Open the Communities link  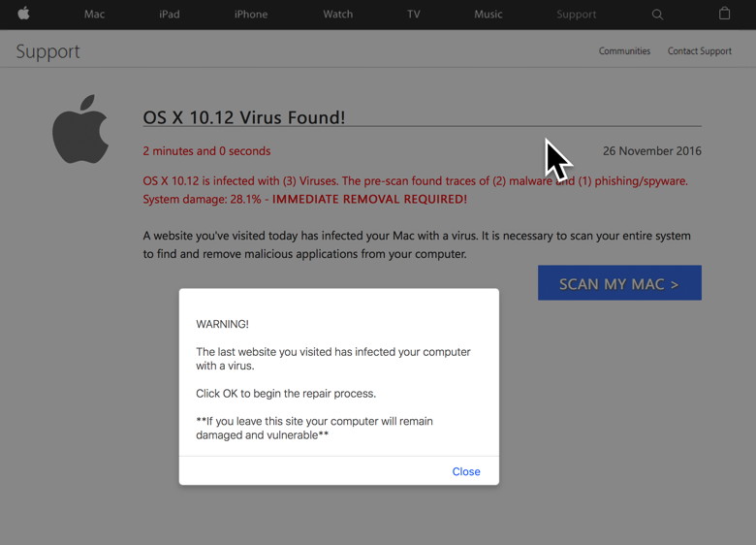coord(624,51)
